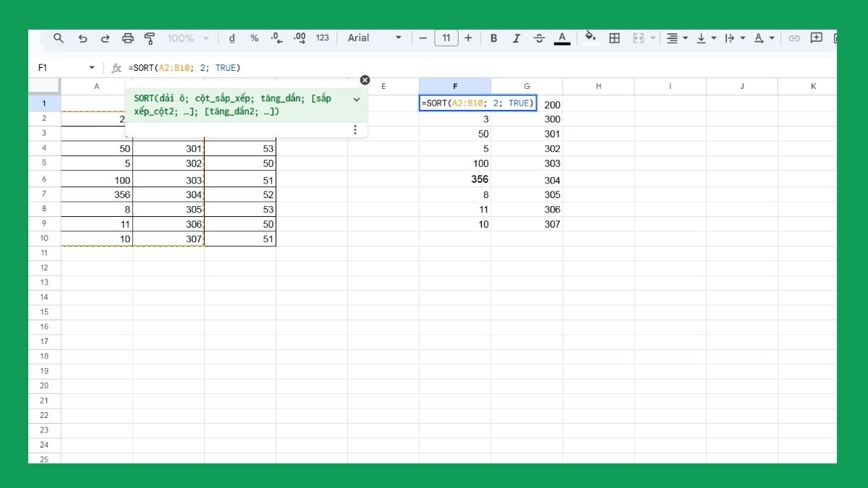Open the fill color tool
The height and width of the screenshot is (488, 868).
[590, 38]
